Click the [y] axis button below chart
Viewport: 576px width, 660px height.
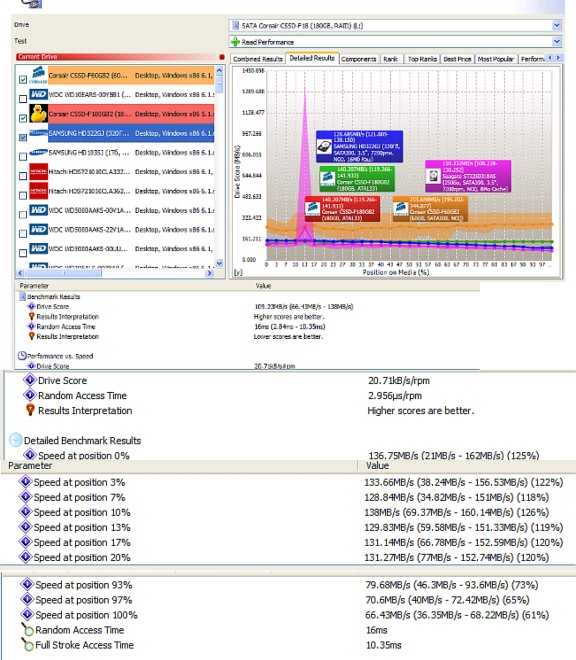(238, 272)
